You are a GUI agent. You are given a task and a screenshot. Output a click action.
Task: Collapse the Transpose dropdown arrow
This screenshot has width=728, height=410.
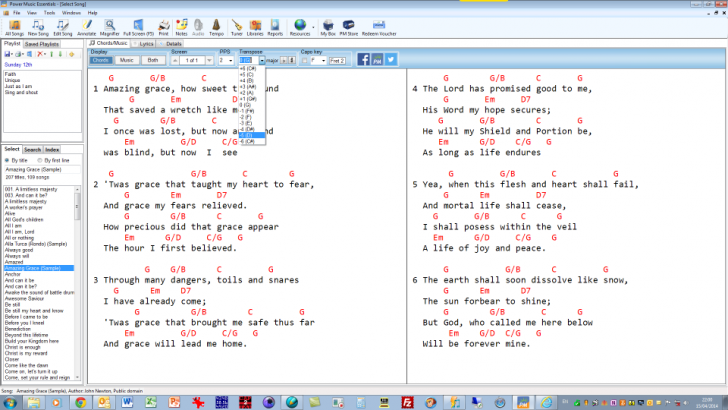pyautogui.click(x=262, y=60)
